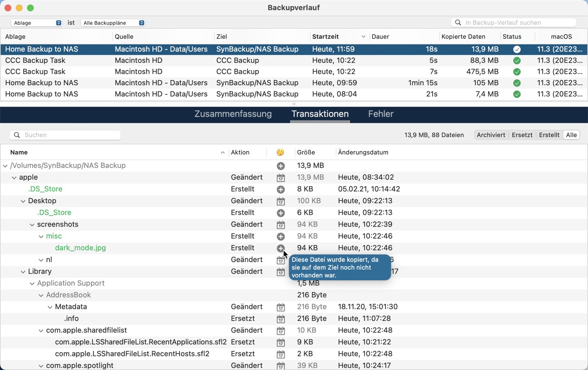This screenshot has width=588, height=370.
Task: Select com.apple.LSSharedFileList.RecentHosts.sfl2
Action: 132,354
